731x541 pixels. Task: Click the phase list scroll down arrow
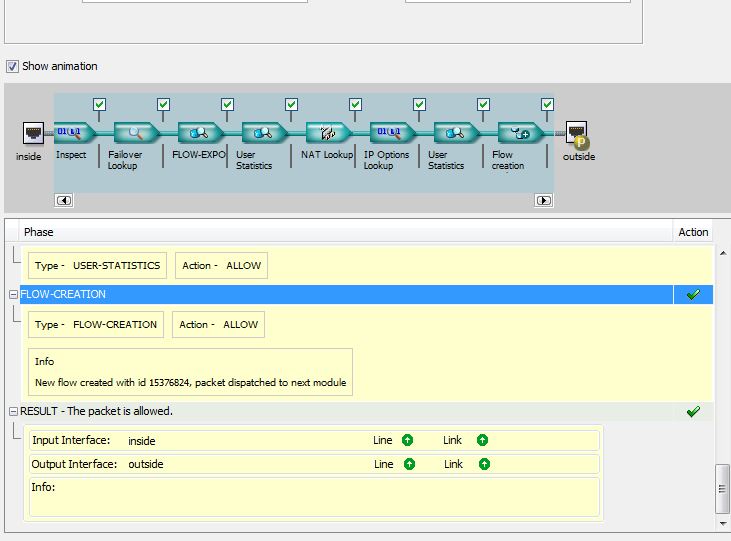(723, 523)
